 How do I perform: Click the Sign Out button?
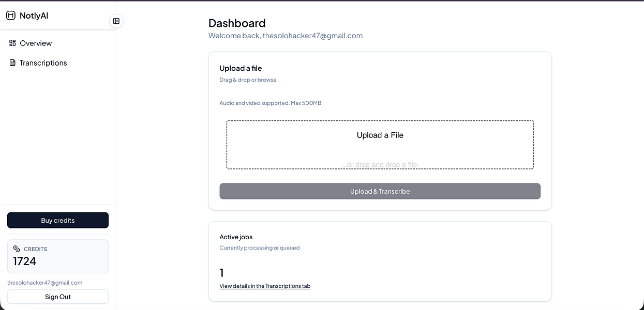pyautogui.click(x=58, y=297)
